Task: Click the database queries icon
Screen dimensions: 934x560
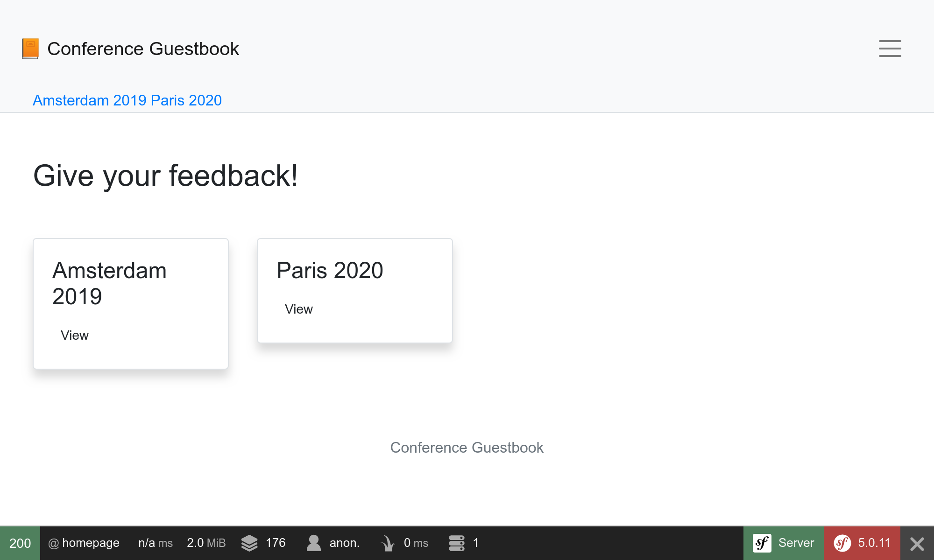Action: pyautogui.click(x=457, y=543)
